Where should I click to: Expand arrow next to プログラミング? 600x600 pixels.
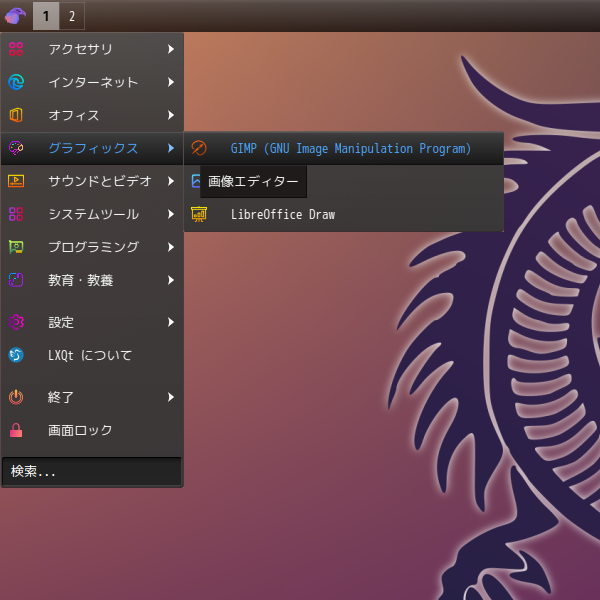[171, 247]
